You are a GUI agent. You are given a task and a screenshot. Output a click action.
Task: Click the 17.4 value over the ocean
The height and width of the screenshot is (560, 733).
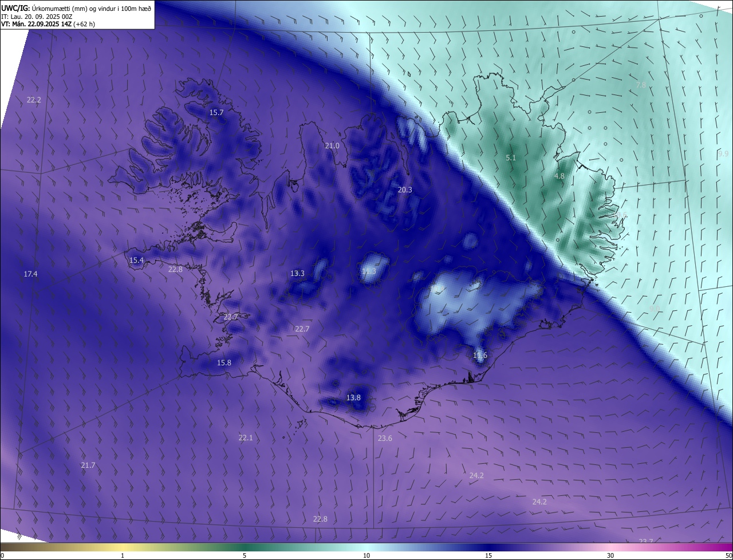[x=30, y=274]
